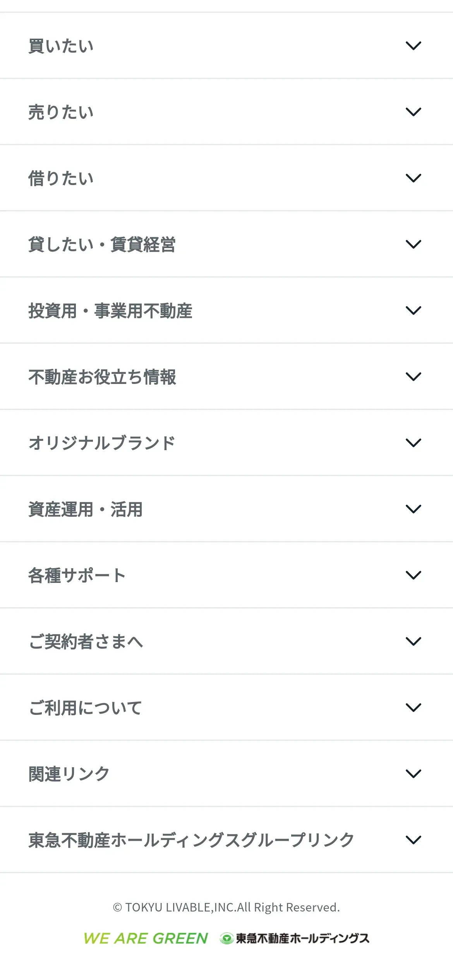This screenshot has height=980, width=453.
Task: Expand ご利用について with its chevron icon
Action: [413, 708]
